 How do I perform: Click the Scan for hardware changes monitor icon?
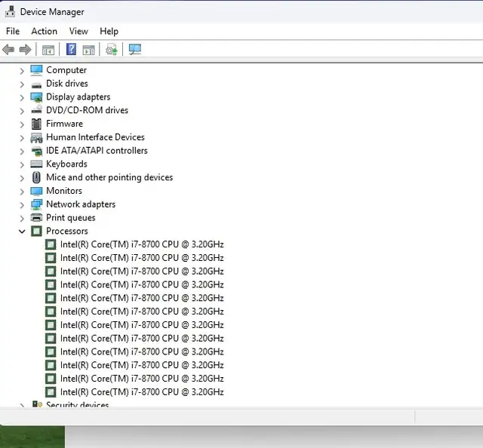tap(135, 49)
